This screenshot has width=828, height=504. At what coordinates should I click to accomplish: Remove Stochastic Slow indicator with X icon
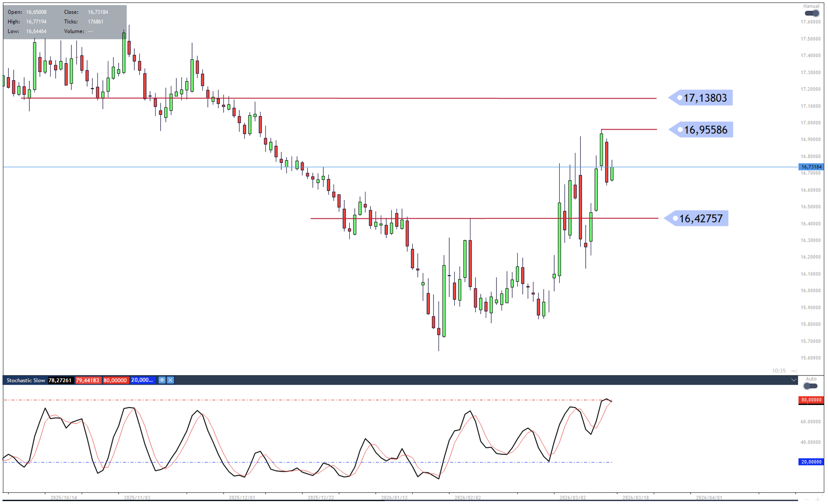coord(170,380)
